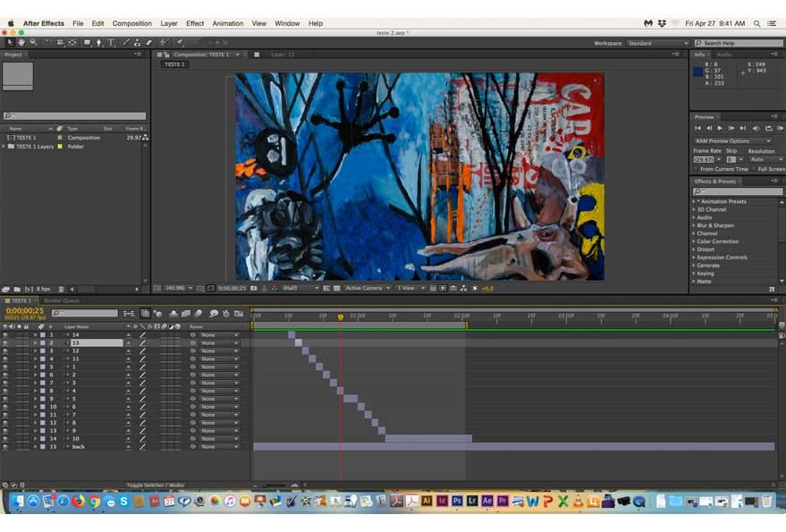Toggle the transparency grid in viewer

337,288
